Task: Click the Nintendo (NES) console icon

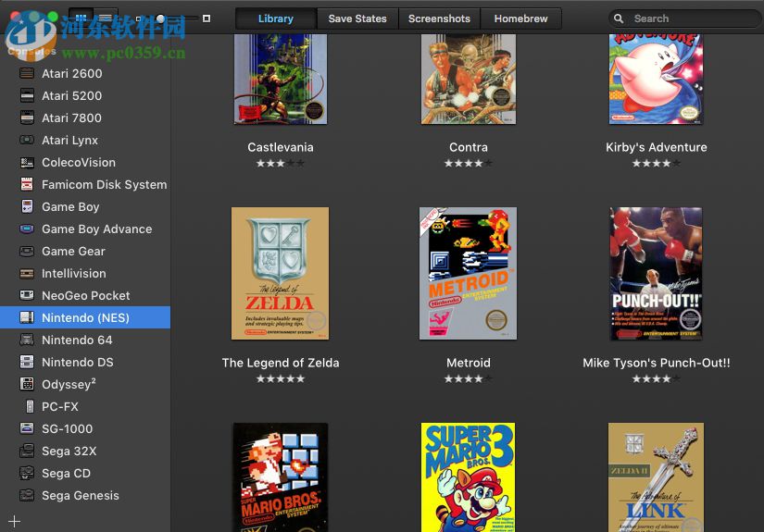Action: pos(27,318)
